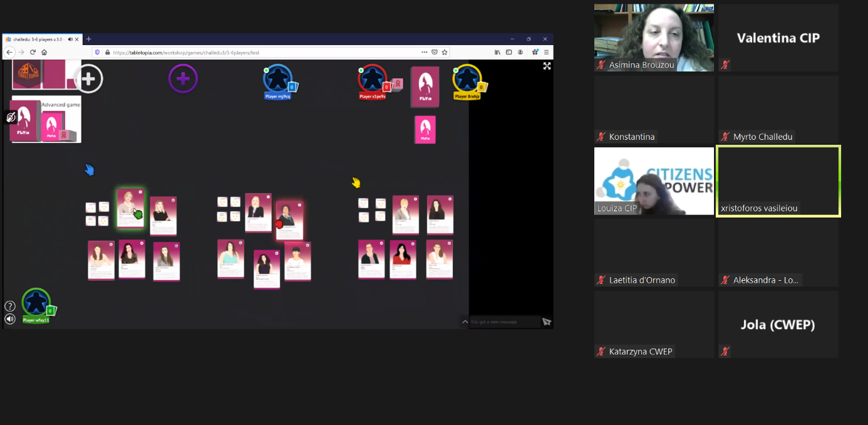This screenshot has width=868, height=425.
Task: Toggle the hidden-eye visibility icon at left edge
Action: click(11, 117)
